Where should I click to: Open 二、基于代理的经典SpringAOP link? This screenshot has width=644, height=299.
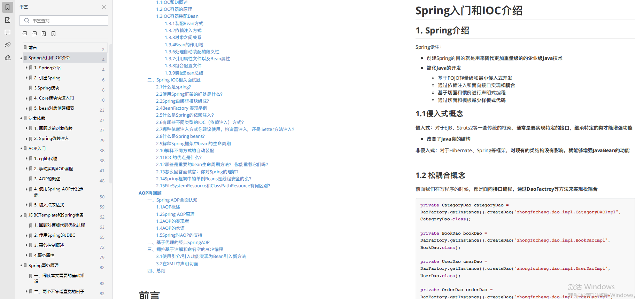[x=178, y=243]
